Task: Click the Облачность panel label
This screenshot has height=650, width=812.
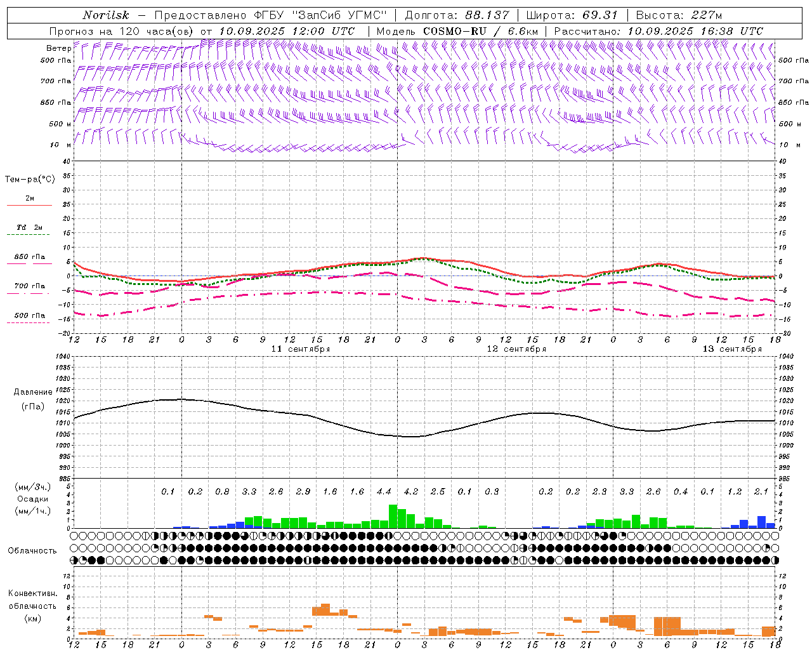Action: (32, 551)
